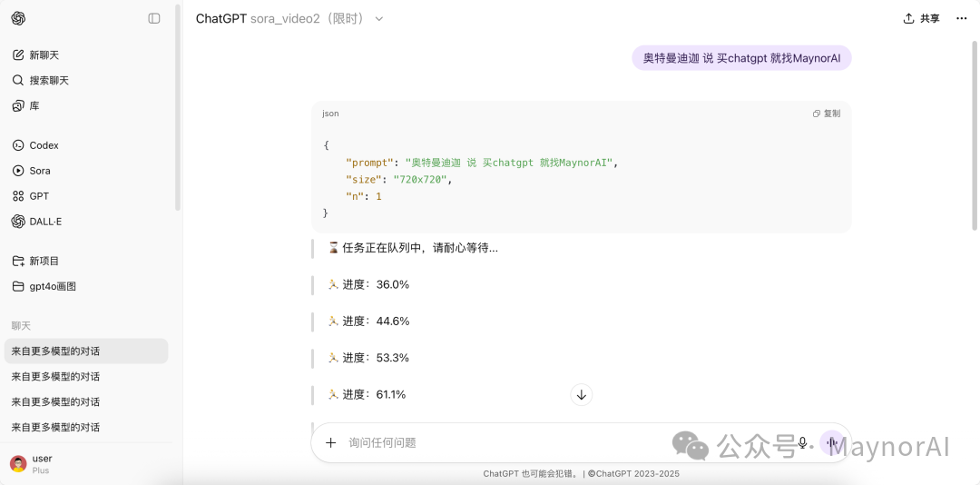Image resolution: width=980 pixels, height=485 pixels.
Task: Click the microphone dictation icon
Action: pyautogui.click(x=802, y=443)
